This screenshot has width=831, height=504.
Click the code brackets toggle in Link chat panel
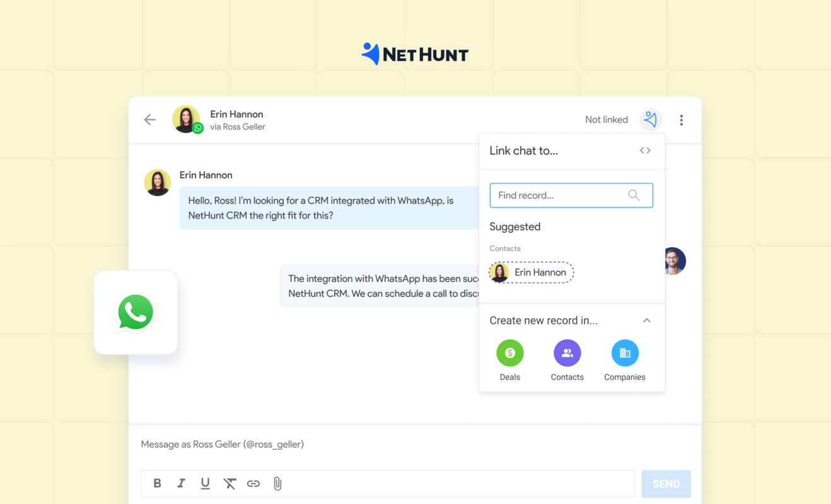pos(644,150)
